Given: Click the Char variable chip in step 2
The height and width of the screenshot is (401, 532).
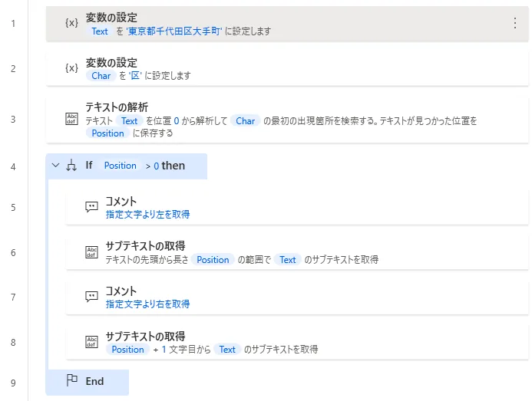Looking at the screenshot, I should pos(101,76).
